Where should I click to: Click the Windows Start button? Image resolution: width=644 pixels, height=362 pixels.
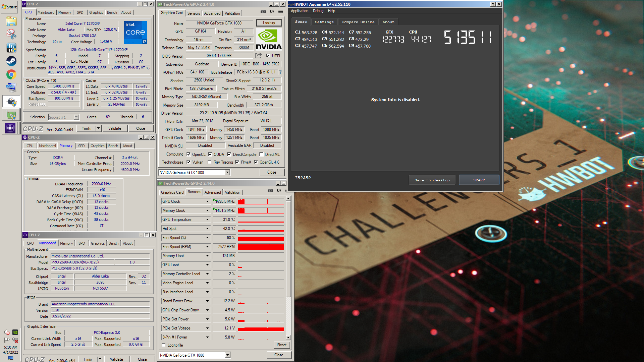[9, 7]
